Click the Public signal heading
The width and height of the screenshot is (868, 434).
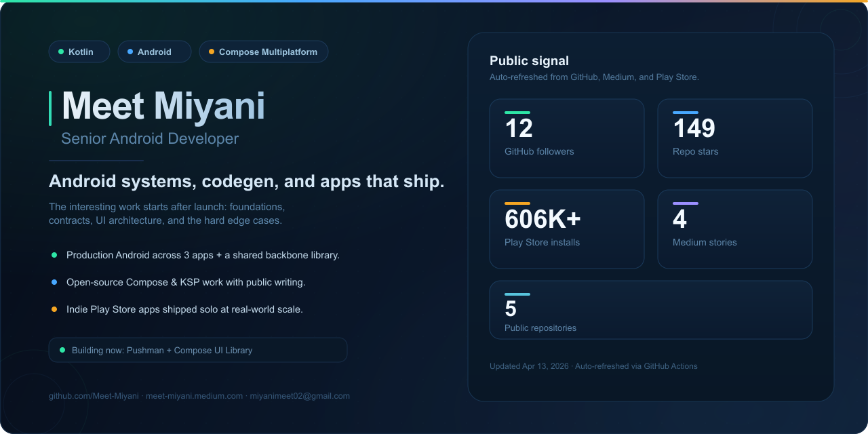pos(529,61)
